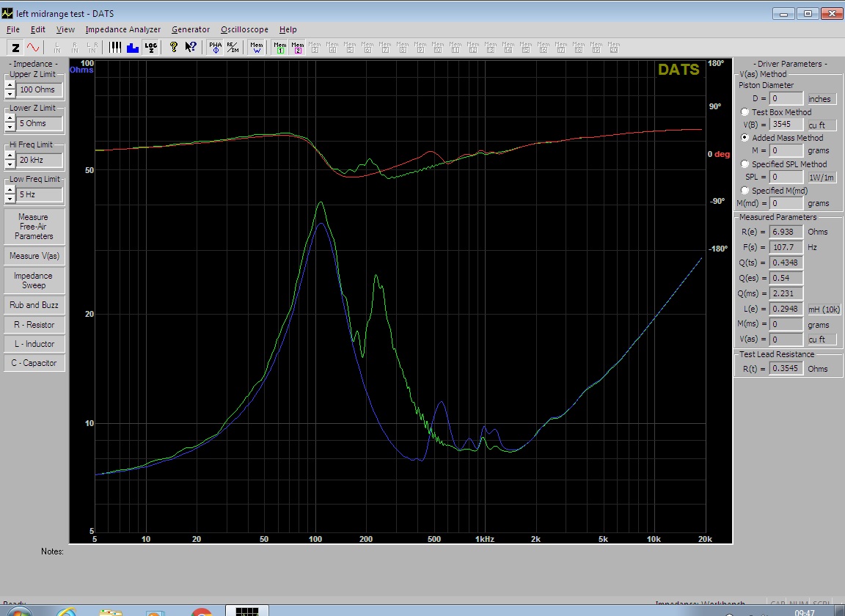Viewport: 845px width, 616px height.
Task: Click the Piston Diameter D input field
Action: (x=786, y=98)
